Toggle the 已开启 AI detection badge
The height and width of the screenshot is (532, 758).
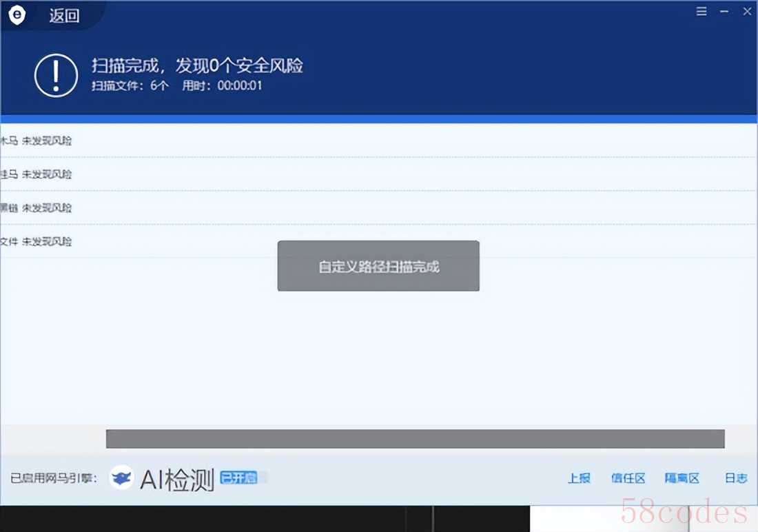(238, 478)
